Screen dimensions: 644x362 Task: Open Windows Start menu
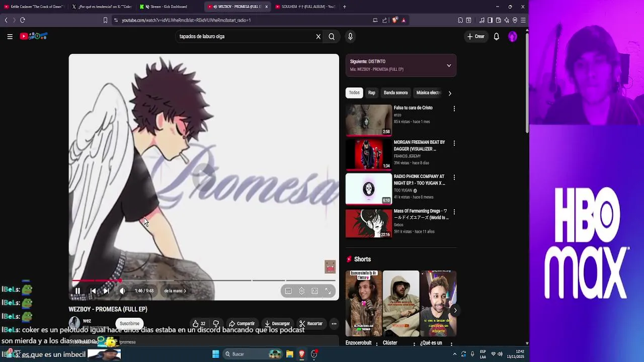(215, 354)
